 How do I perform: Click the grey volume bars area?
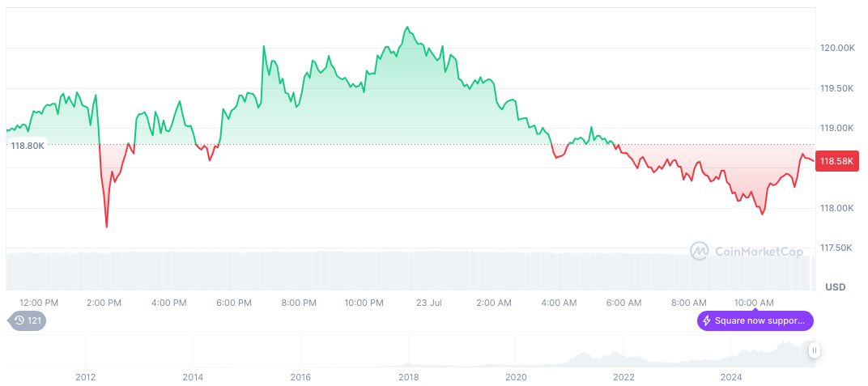[x=405, y=271]
